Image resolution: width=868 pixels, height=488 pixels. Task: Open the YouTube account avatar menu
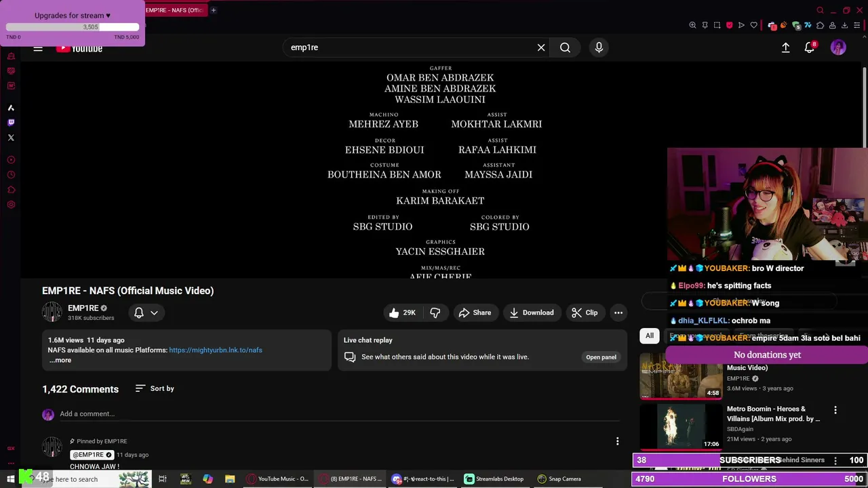[x=838, y=47]
